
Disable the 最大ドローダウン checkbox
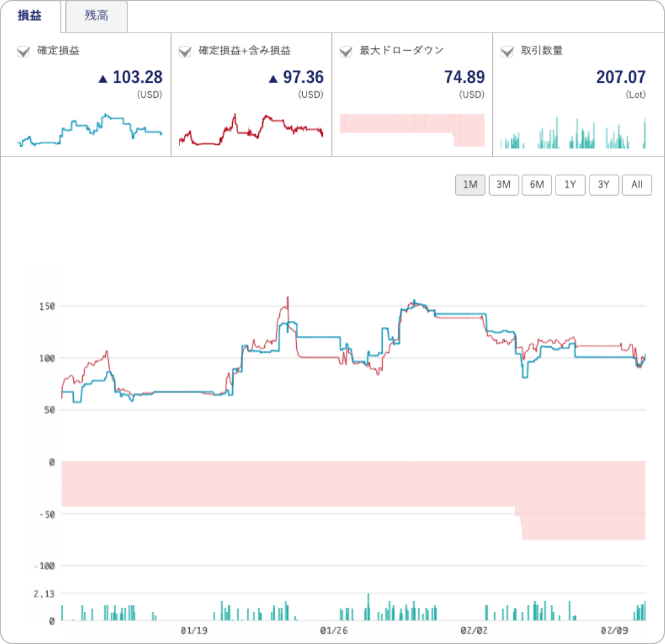pyautogui.click(x=346, y=51)
